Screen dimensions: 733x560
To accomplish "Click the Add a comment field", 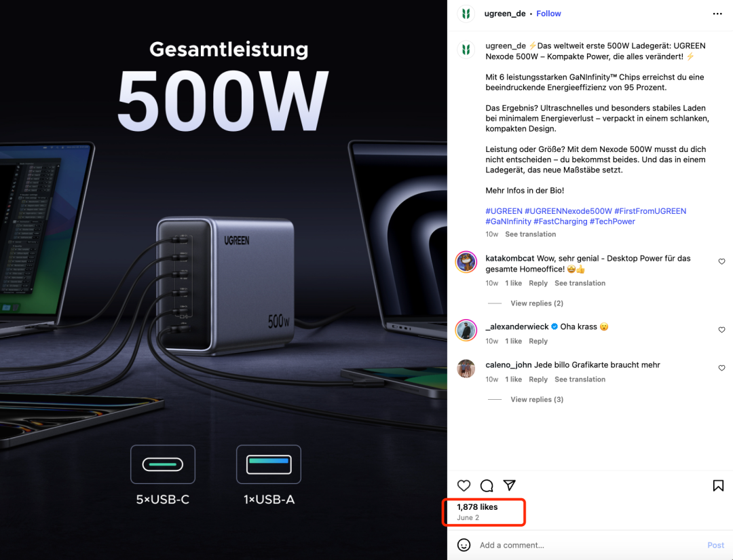I will click(589, 545).
